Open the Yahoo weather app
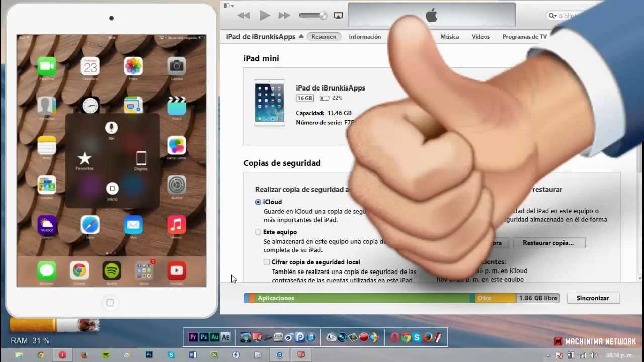 47,224
